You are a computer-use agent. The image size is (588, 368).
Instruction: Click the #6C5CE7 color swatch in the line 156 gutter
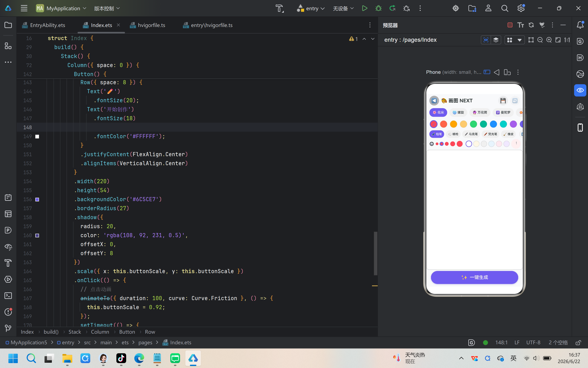coord(37,200)
